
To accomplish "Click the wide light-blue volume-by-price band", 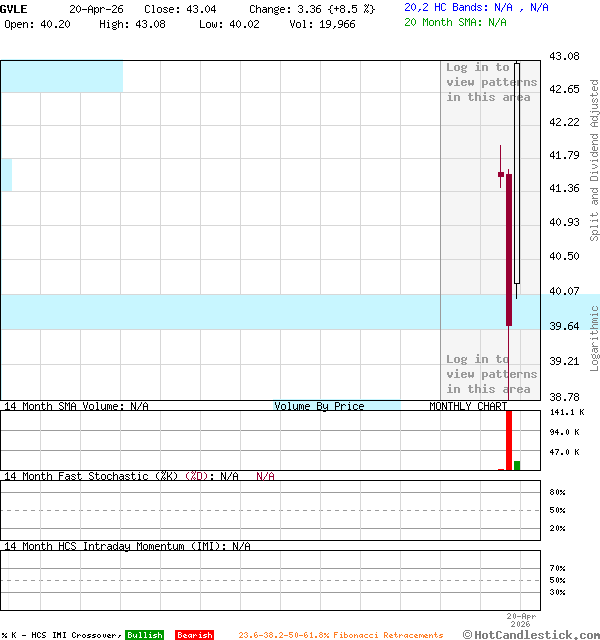I will point(220,312).
